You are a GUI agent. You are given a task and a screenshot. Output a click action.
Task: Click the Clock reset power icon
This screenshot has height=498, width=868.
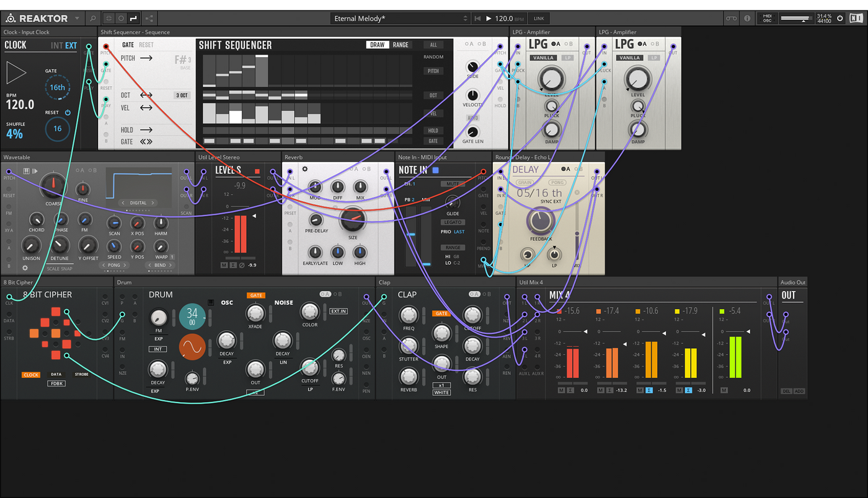pyautogui.click(x=68, y=113)
